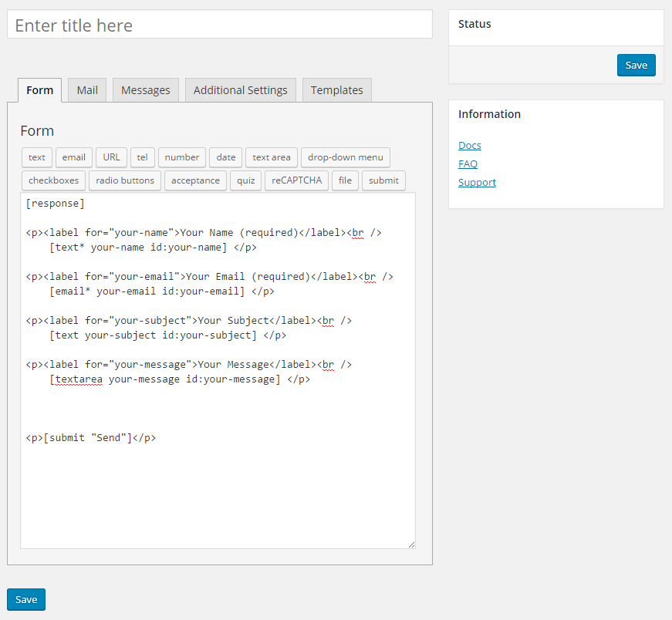Open the Messages tab
The height and width of the screenshot is (620, 672).
pos(146,90)
